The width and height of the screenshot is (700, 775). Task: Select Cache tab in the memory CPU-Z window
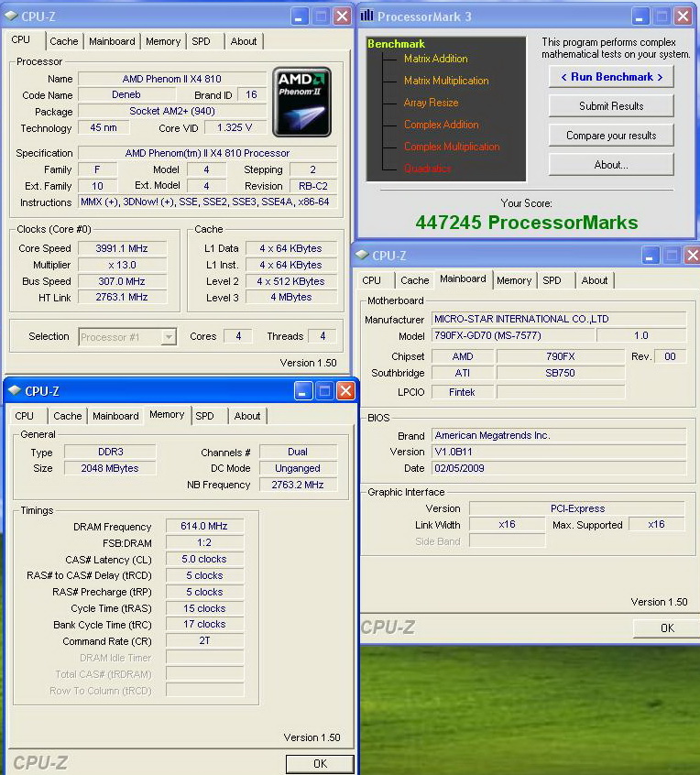67,416
